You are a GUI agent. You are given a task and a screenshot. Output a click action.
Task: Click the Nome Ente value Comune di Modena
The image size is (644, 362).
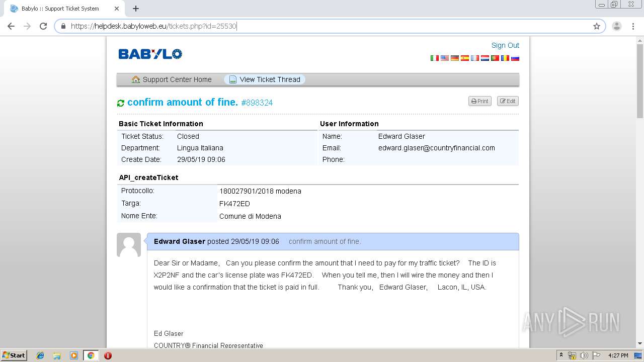coord(250,216)
